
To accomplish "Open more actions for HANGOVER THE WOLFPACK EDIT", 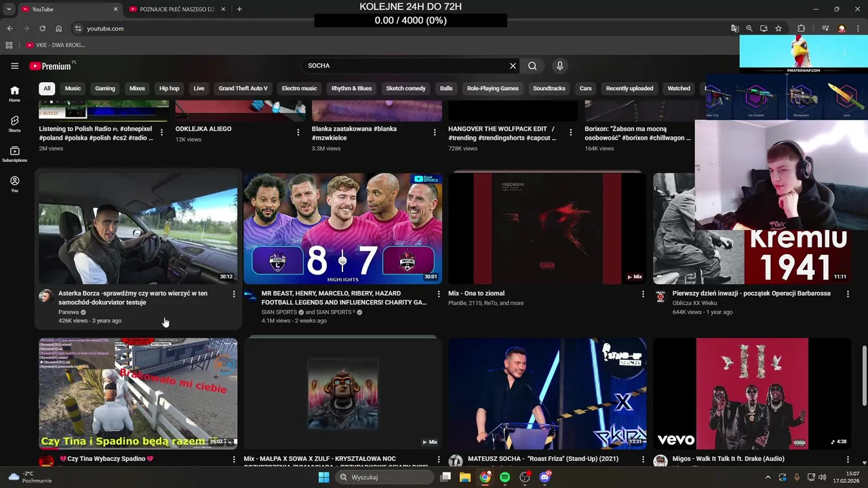I will tap(570, 132).
